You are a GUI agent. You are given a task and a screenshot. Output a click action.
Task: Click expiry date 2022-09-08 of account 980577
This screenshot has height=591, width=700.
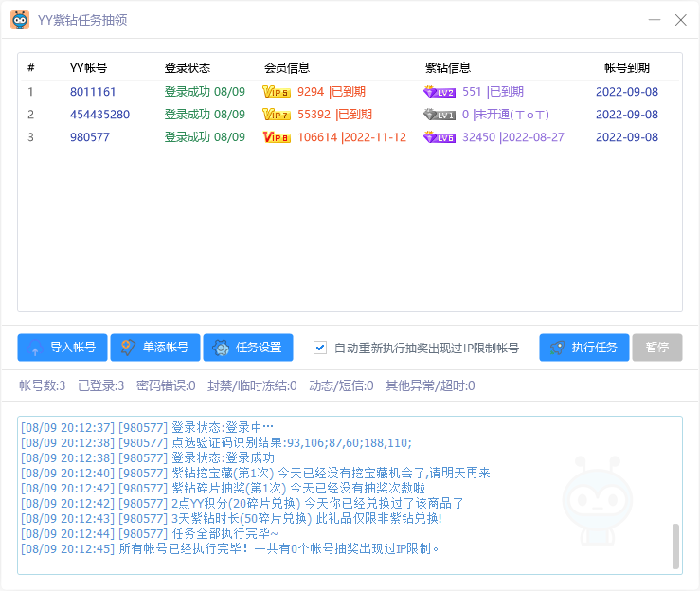click(x=627, y=137)
